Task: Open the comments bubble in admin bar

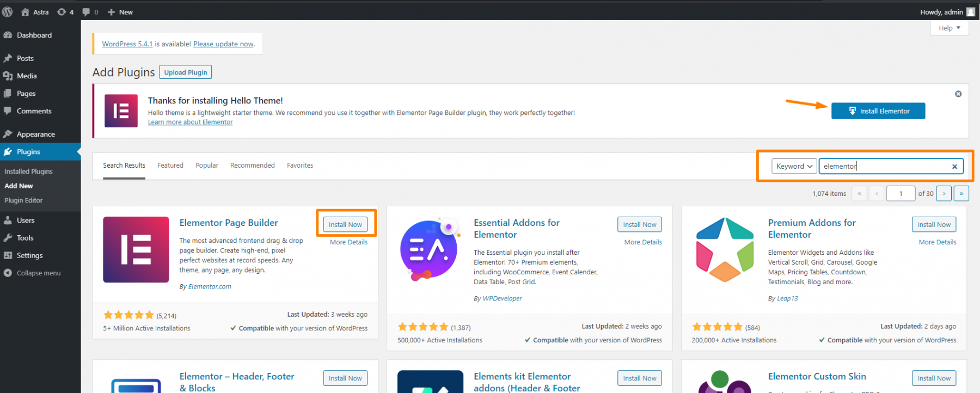Action: (x=90, y=12)
